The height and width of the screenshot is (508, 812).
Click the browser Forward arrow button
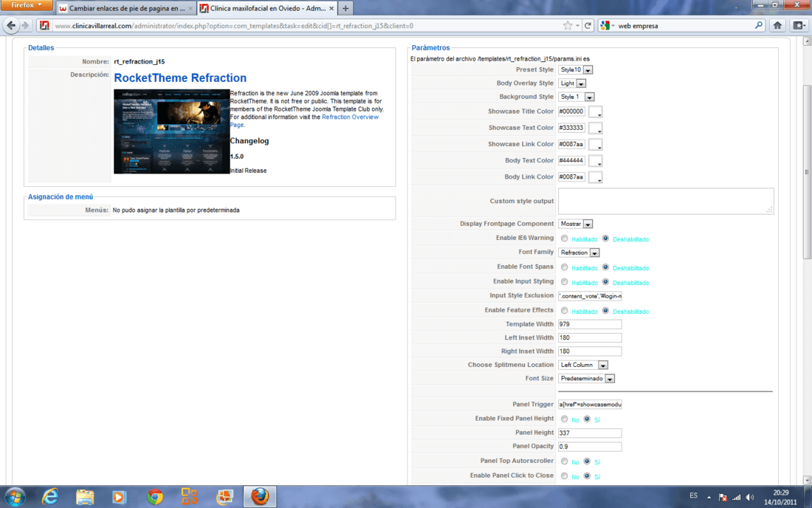25,25
